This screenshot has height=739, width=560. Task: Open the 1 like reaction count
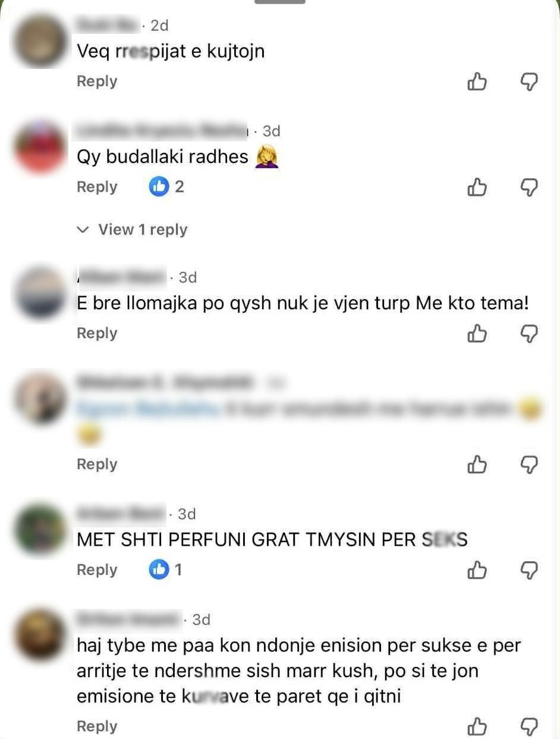(x=165, y=570)
